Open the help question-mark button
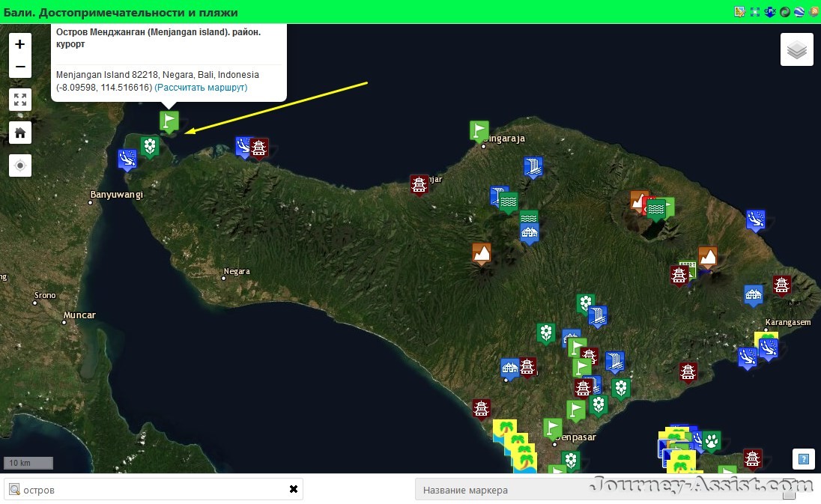This screenshot has height=504, width=821. (803, 460)
